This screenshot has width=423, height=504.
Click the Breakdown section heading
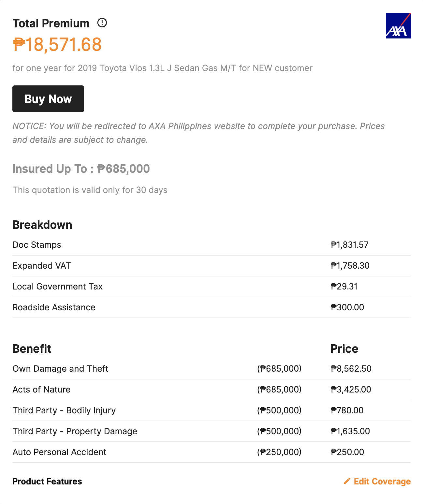(42, 225)
